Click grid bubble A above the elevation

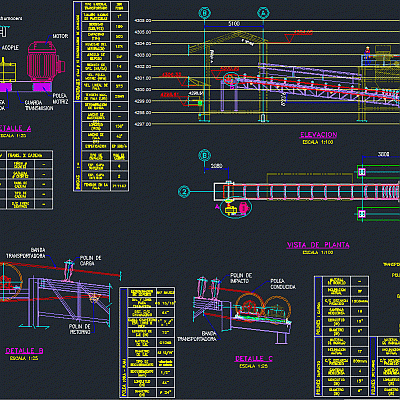coord(263,13)
